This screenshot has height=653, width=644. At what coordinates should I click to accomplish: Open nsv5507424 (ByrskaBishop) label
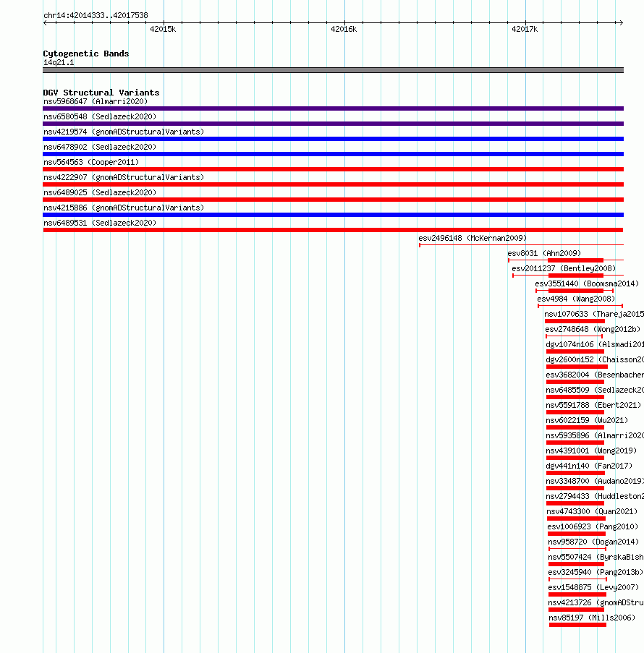(x=596, y=558)
